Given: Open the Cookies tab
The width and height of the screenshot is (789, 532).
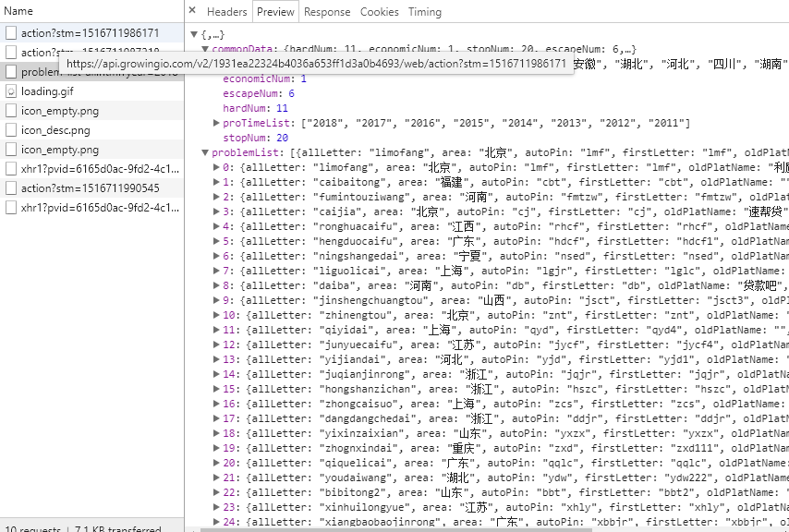Looking at the screenshot, I should [379, 12].
